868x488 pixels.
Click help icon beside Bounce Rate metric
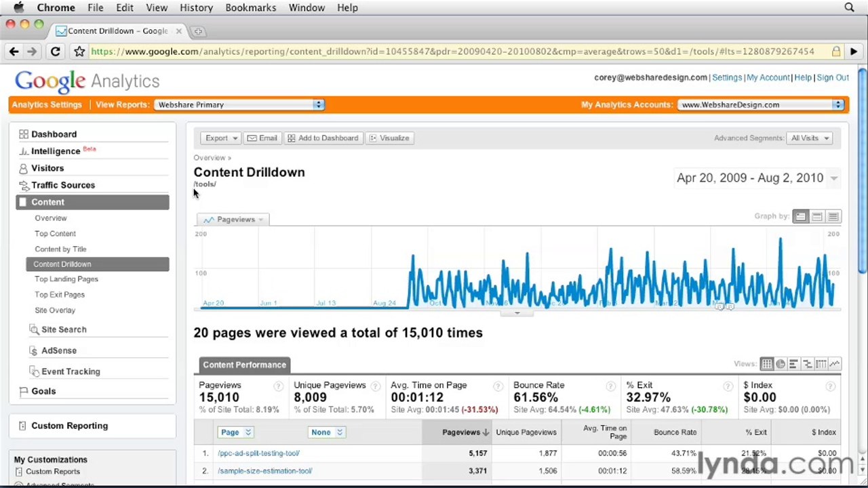[x=610, y=386]
